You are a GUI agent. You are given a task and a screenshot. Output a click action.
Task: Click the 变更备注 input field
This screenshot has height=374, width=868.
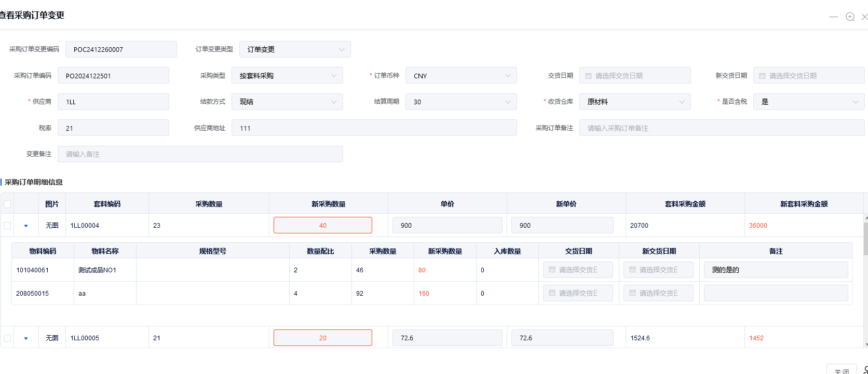(x=200, y=154)
